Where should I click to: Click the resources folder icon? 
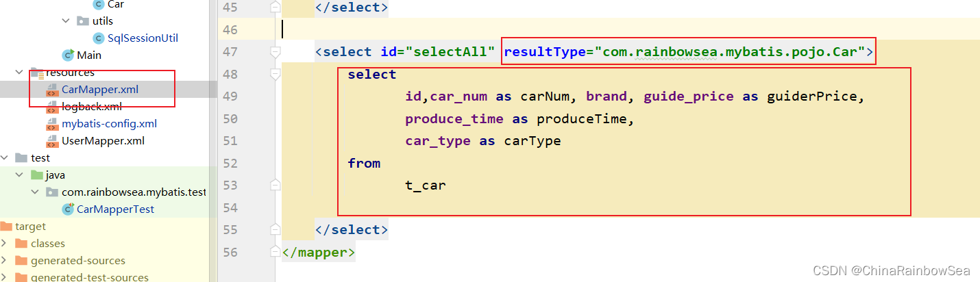pos(36,72)
